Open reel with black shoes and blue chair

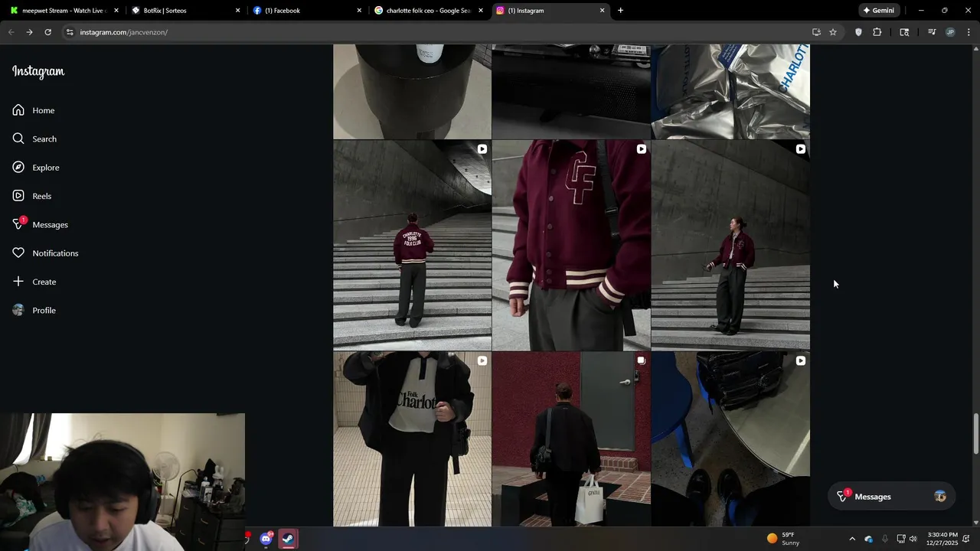tap(730, 439)
